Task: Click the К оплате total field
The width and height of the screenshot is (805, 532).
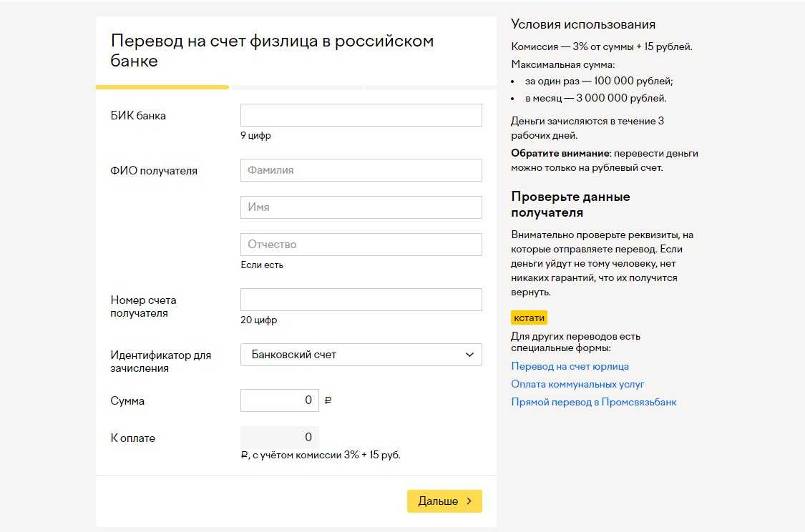Action: tap(279, 438)
